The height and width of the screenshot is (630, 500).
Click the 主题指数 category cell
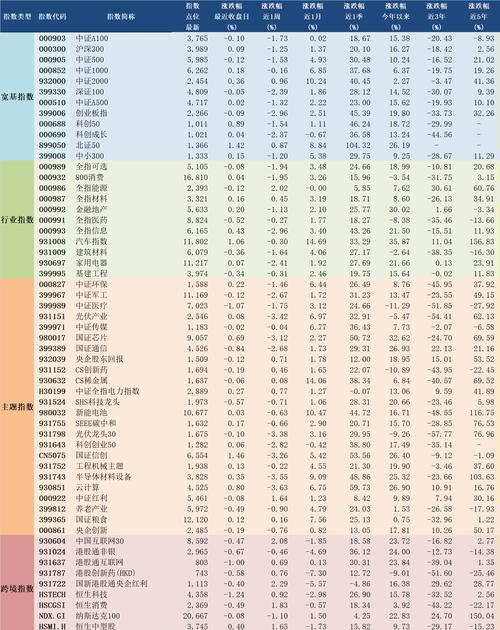17,407
